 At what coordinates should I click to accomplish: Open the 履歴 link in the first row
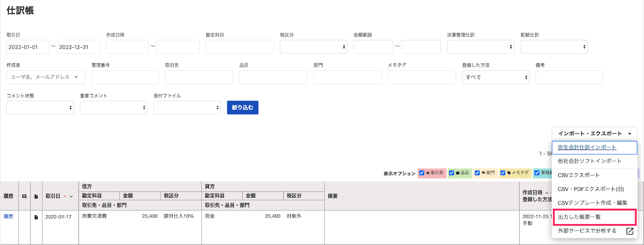pos(8,216)
